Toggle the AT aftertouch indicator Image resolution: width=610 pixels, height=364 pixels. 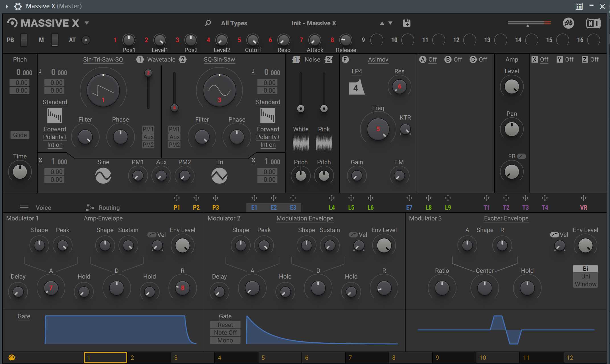[x=86, y=40]
